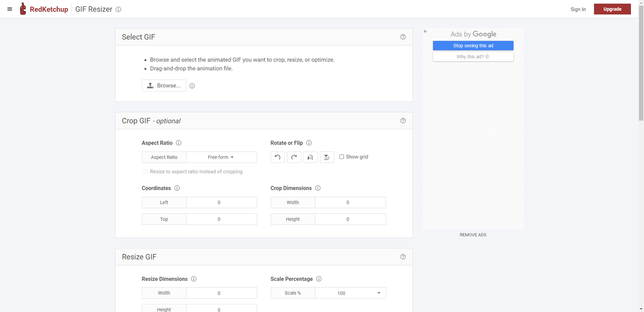This screenshot has height=312, width=644.
Task: Click the Browse... upload button
Action: [x=164, y=86]
